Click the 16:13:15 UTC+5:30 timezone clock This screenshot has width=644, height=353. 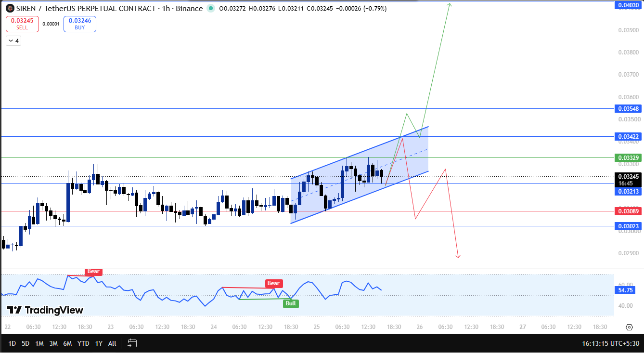611,343
